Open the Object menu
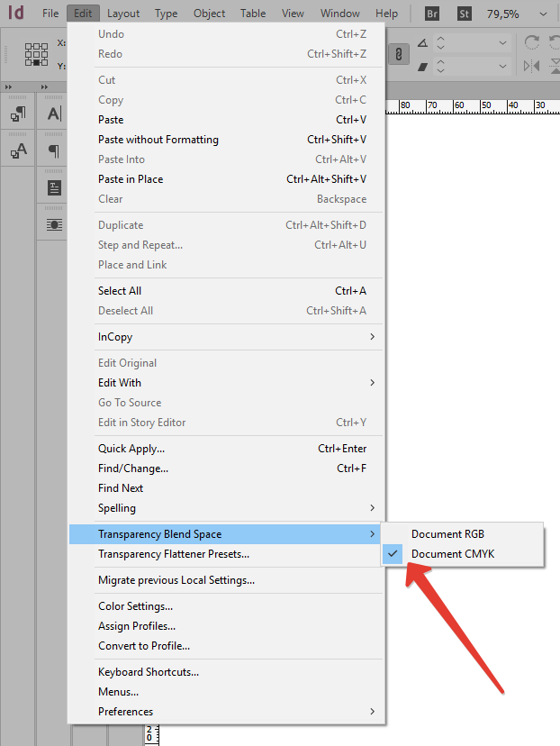Viewport: 560px width, 746px height. (x=209, y=14)
